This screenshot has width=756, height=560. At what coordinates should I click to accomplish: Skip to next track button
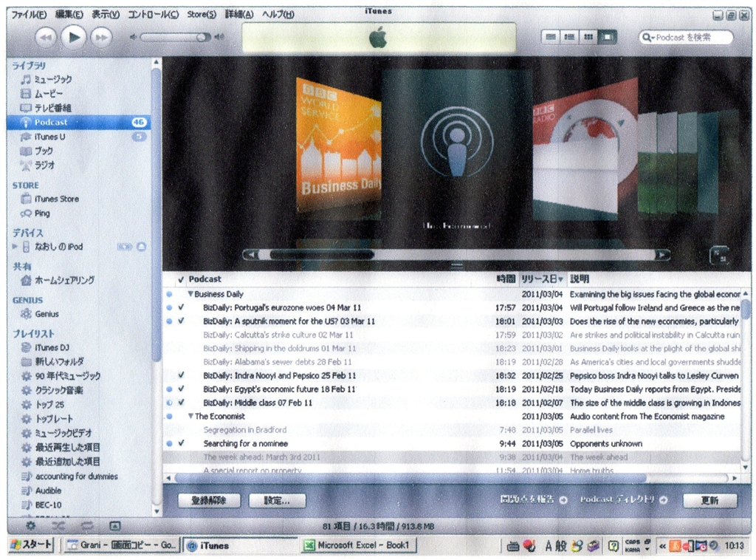tap(101, 38)
